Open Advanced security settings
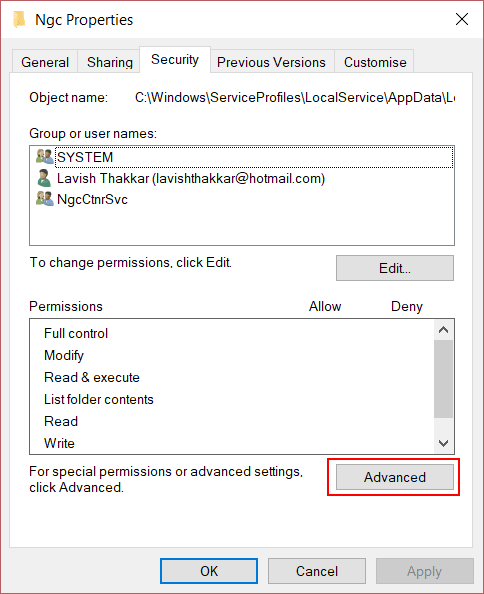 [395, 477]
